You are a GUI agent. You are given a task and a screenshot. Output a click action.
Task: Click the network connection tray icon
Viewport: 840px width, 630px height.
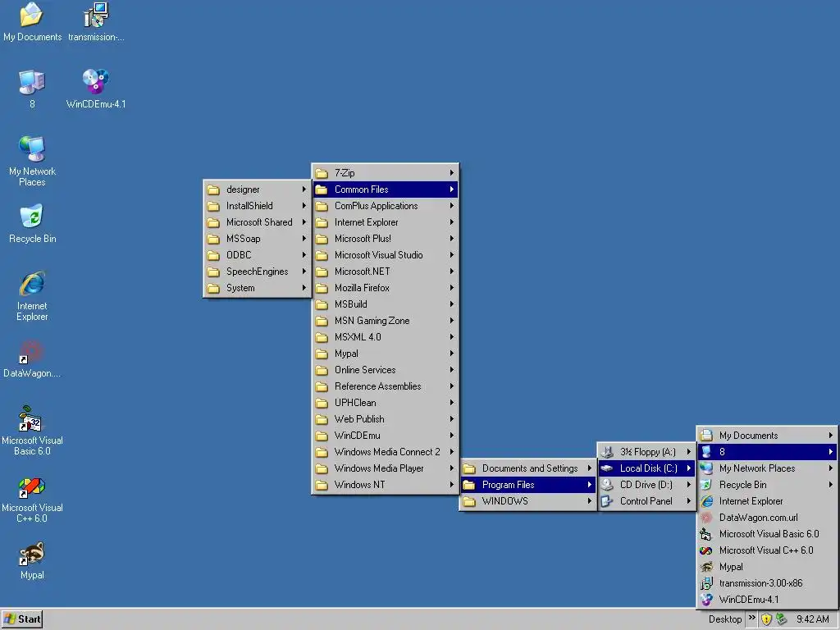pos(782,619)
